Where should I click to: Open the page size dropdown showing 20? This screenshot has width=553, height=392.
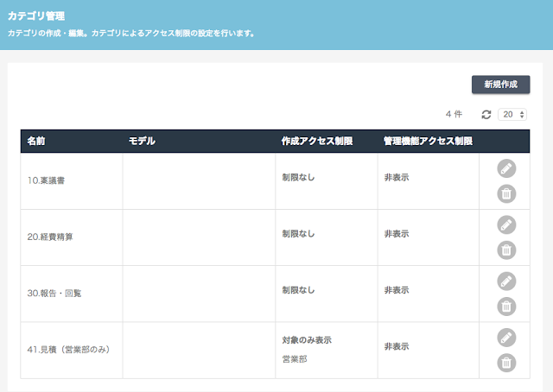click(512, 115)
